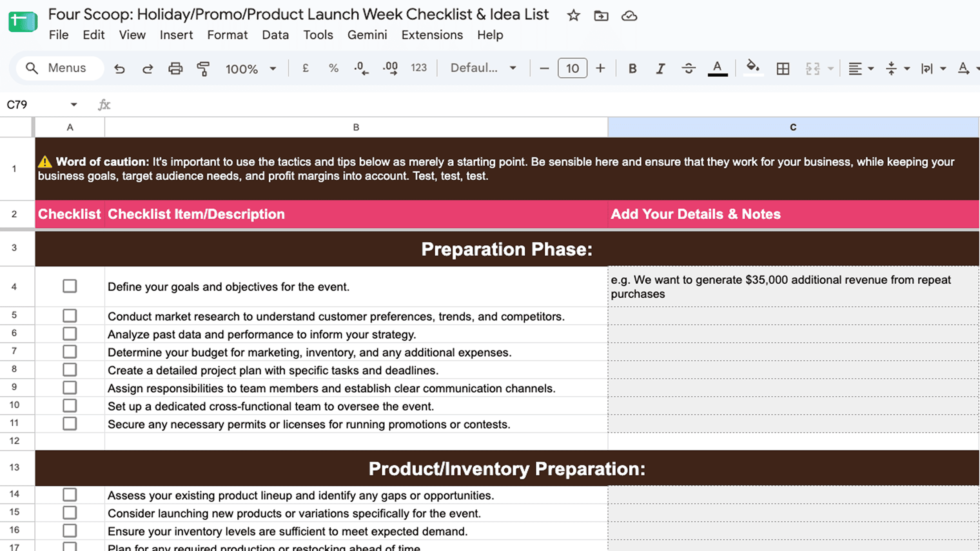Open more number formats 123
The height and width of the screenshot is (551, 980).
419,68
